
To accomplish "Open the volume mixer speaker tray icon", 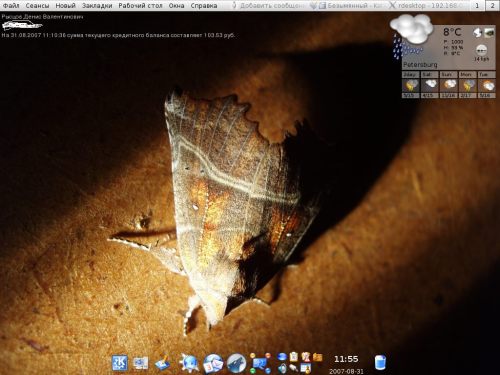I will click(282, 368).
